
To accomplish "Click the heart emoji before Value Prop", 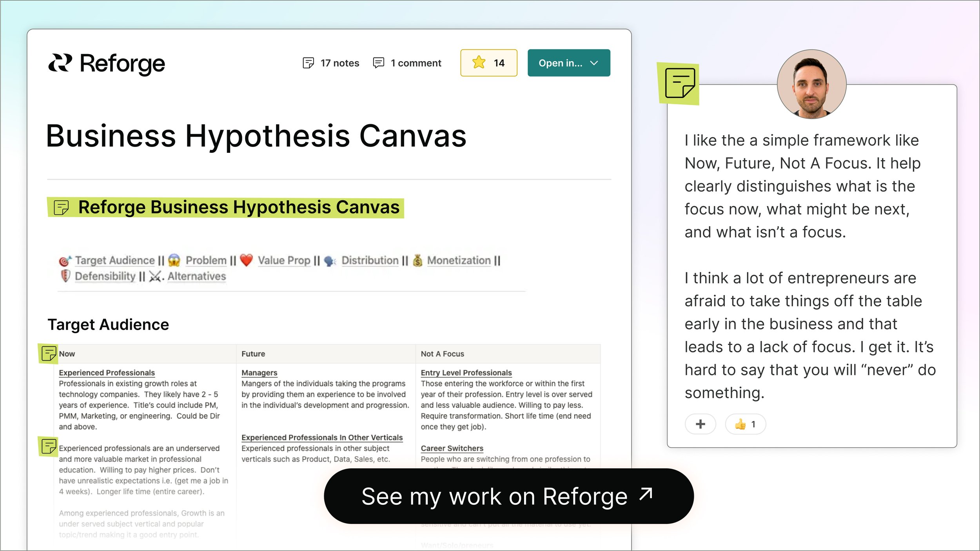I will tap(247, 260).
